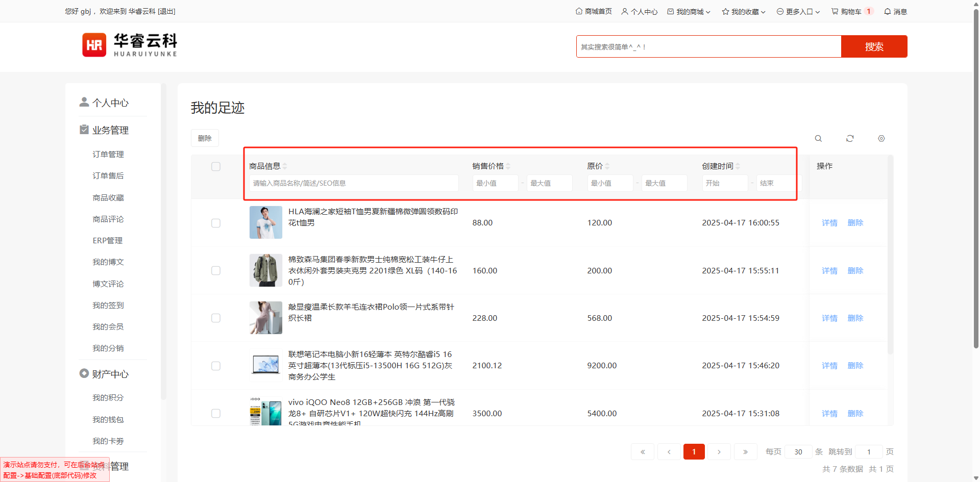Click the red 搜索 button
The image size is (980, 482).
[874, 47]
